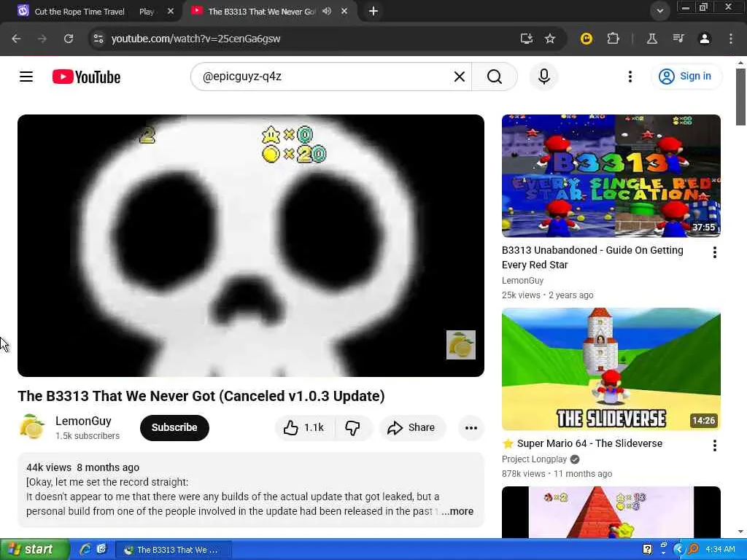
Task: Open LemonGuy channel avatar
Action: tap(31, 427)
